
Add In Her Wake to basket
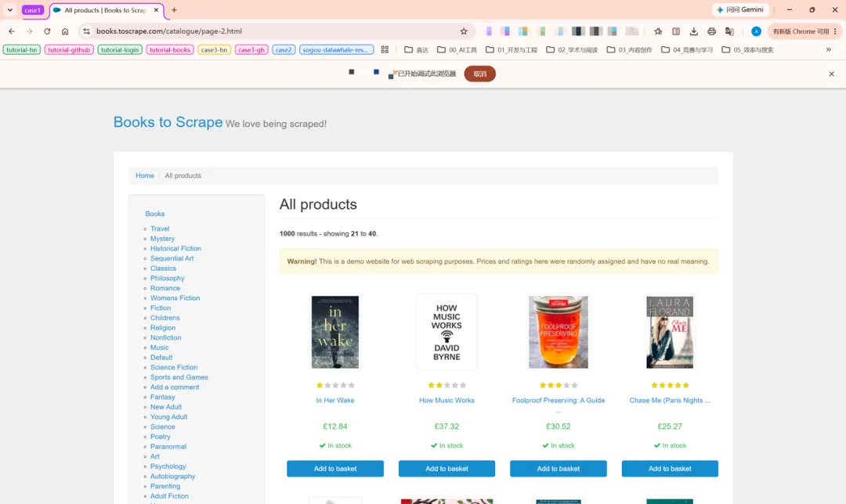(335, 469)
